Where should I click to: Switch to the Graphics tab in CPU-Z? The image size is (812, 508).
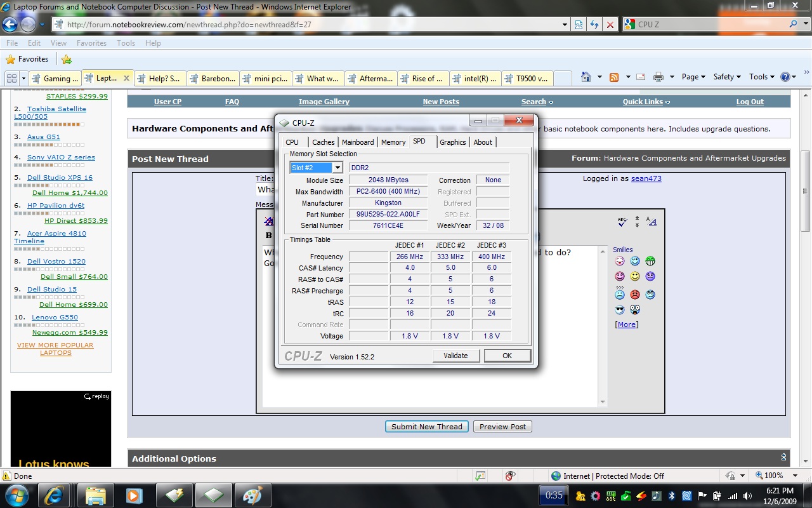pyautogui.click(x=453, y=142)
